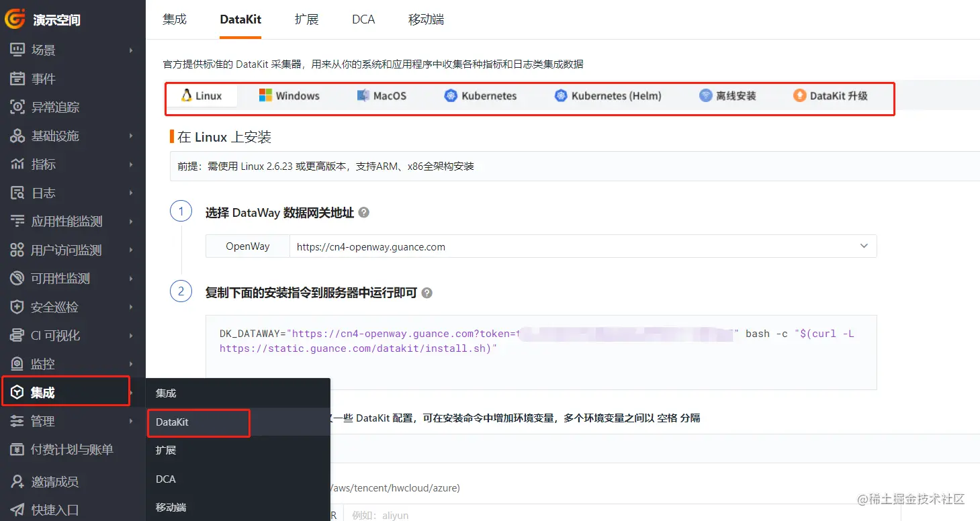Expand the 用户访问监测 submenu arrow
Image resolution: width=980 pixels, height=521 pixels.
pyautogui.click(x=131, y=250)
